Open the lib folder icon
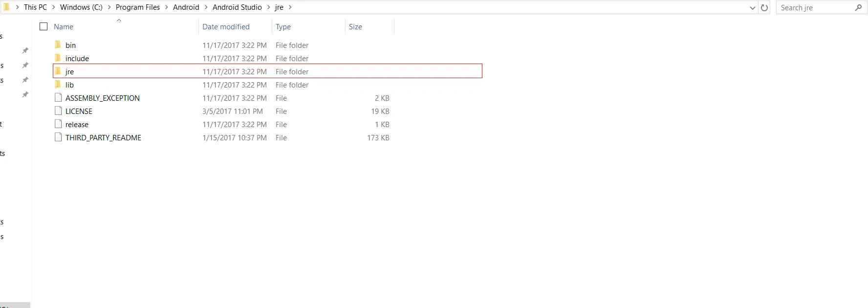Viewport: 868px width, 308px height. [x=58, y=85]
